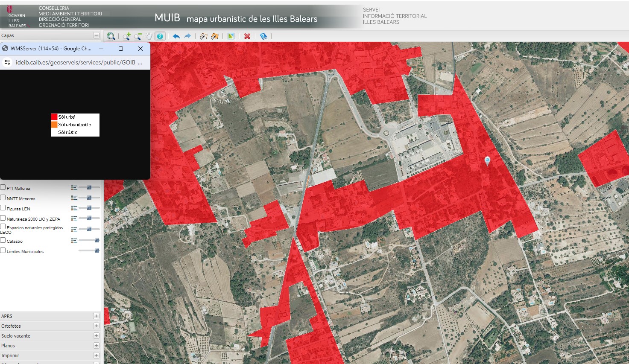Enable the Límites Municipales checkbox
The image size is (629, 364).
(3, 250)
